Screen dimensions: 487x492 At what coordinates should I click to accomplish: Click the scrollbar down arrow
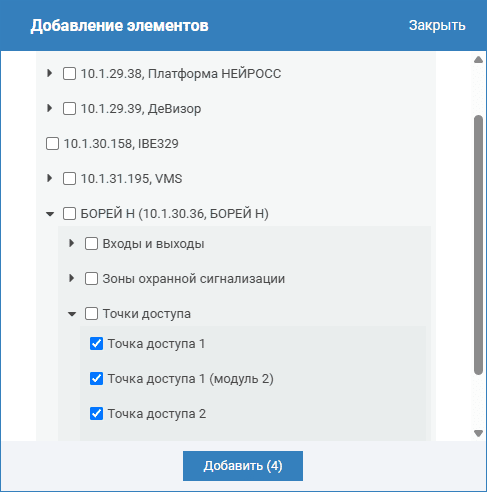click(478, 433)
